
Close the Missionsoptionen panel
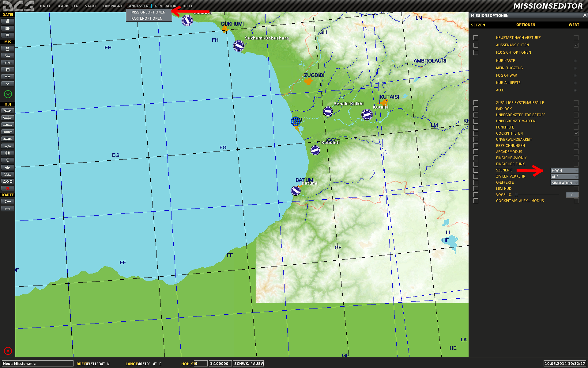click(585, 15)
